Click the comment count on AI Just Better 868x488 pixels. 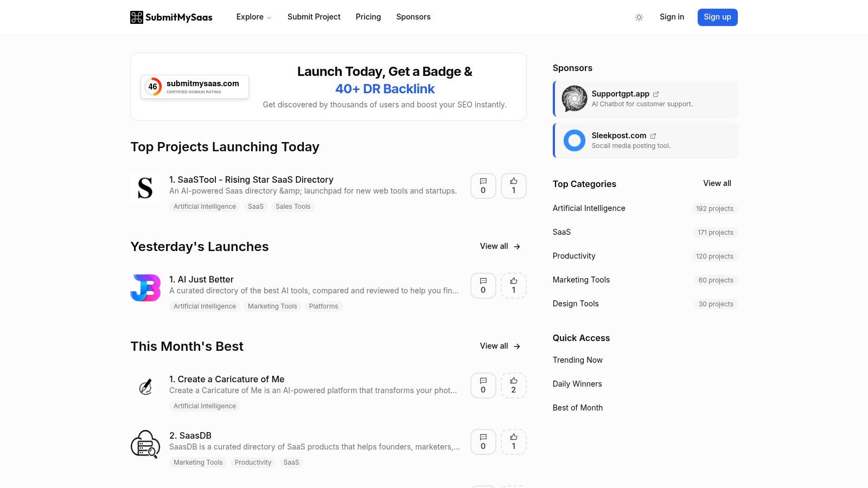483,285
